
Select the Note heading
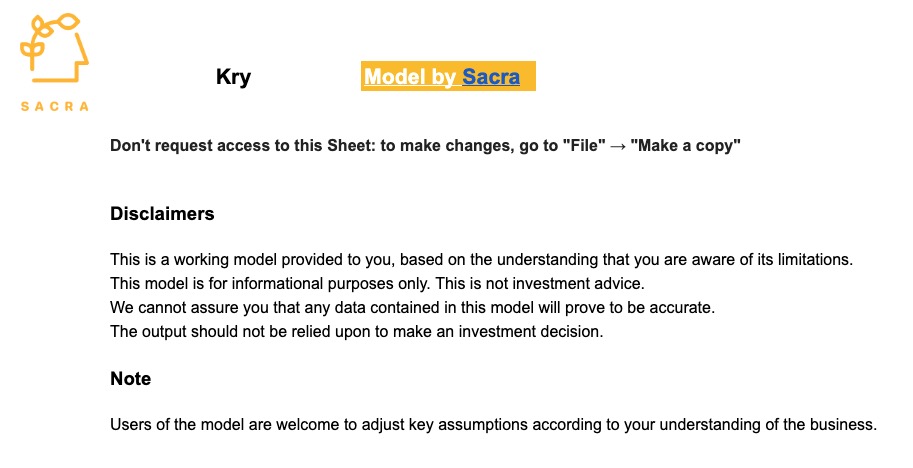[x=130, y=379]
